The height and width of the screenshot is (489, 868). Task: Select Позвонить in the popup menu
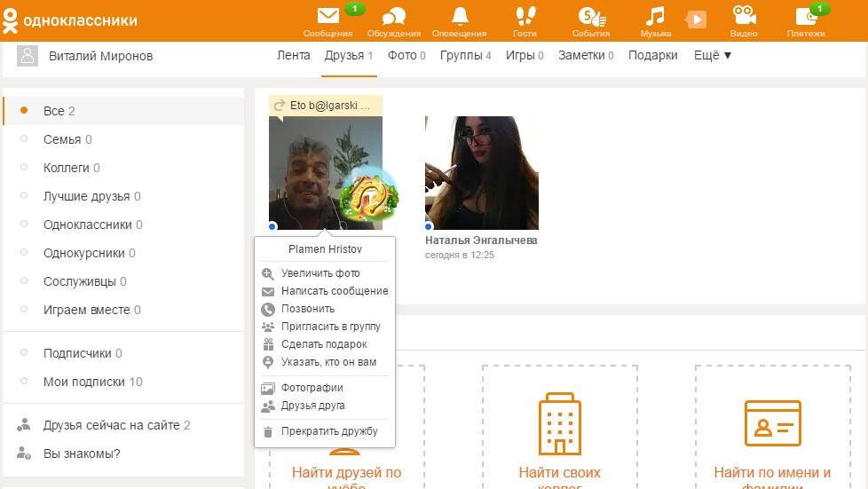(x=307, y=309)
